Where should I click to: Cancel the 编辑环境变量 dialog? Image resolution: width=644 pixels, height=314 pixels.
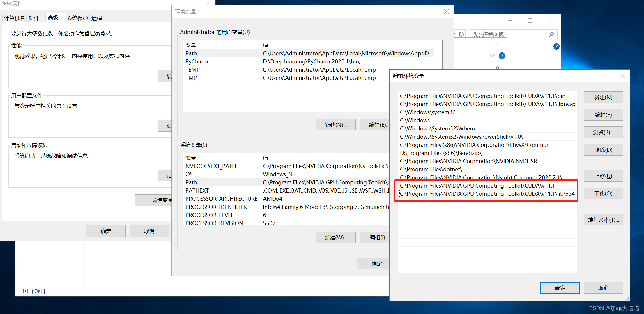603,288
